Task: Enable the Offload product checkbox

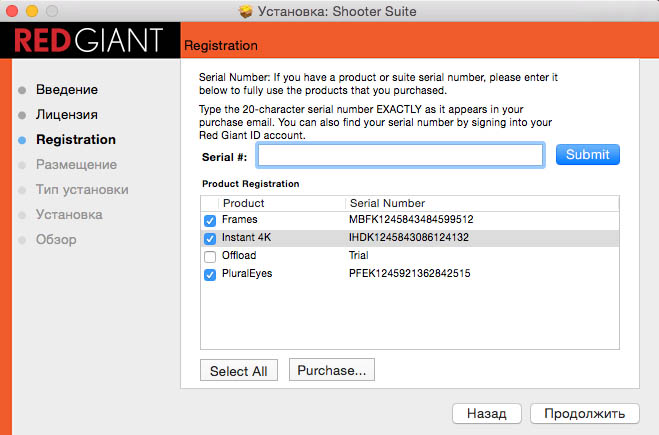Action: [210, 256]
